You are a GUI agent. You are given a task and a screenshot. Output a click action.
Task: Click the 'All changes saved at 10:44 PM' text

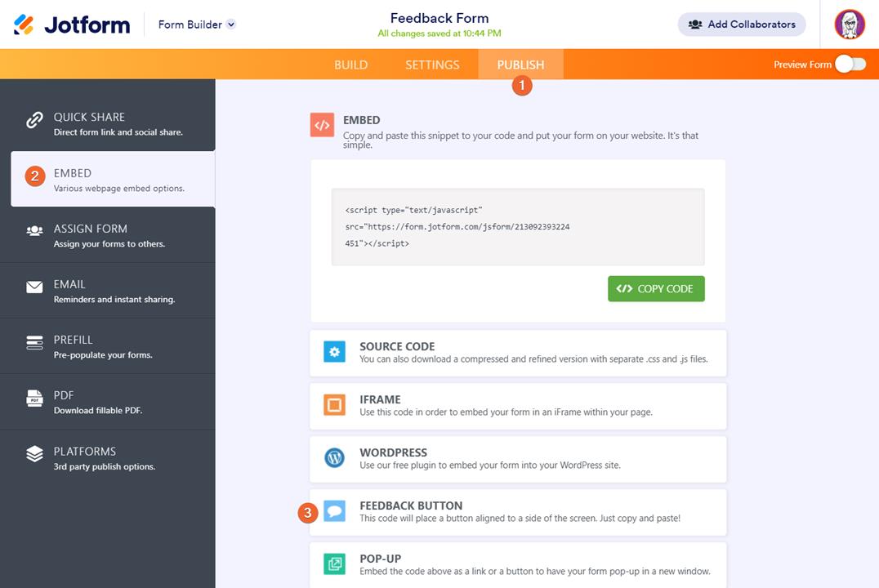(439, 33)
